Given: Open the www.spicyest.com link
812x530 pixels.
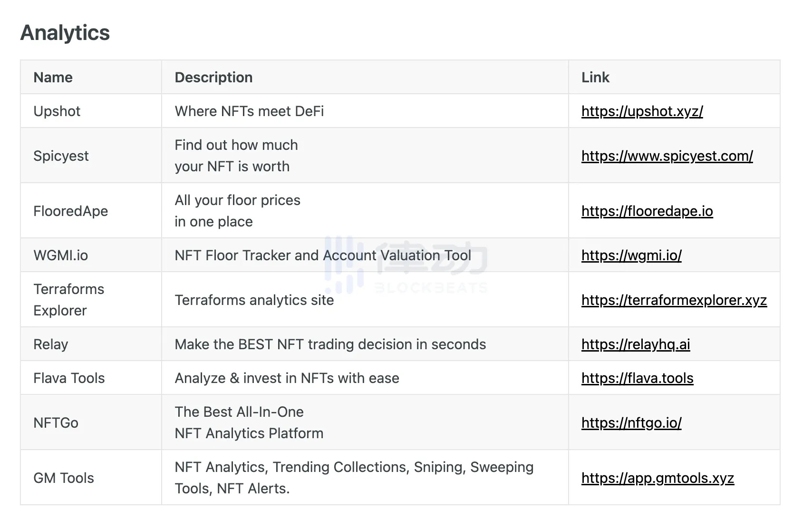Looking at the screenshot, I should (667, 156).
